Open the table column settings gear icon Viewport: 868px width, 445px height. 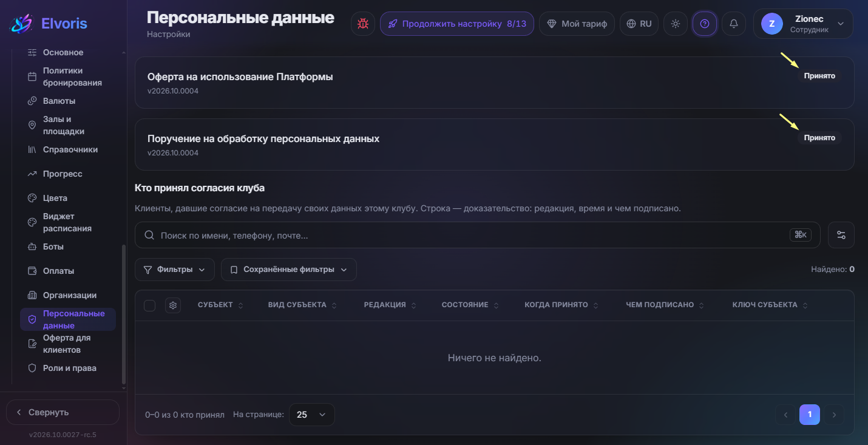[x=173, y=305]
